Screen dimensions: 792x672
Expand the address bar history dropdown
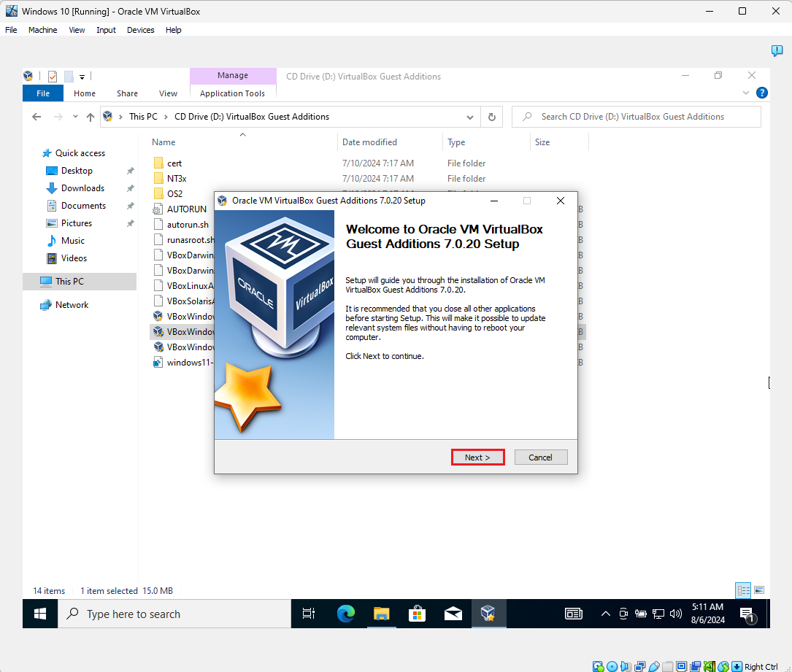tap(470, 117)
